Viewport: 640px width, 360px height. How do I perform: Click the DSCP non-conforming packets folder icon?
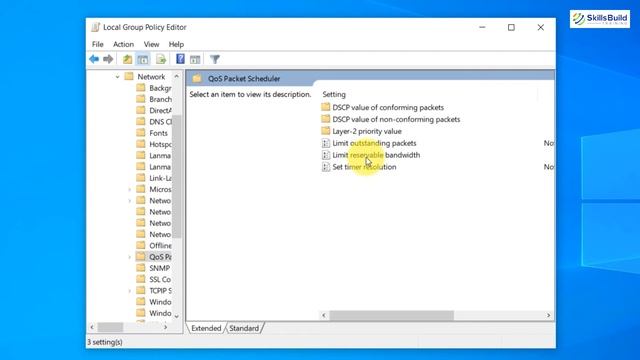[x=325, y=119]
